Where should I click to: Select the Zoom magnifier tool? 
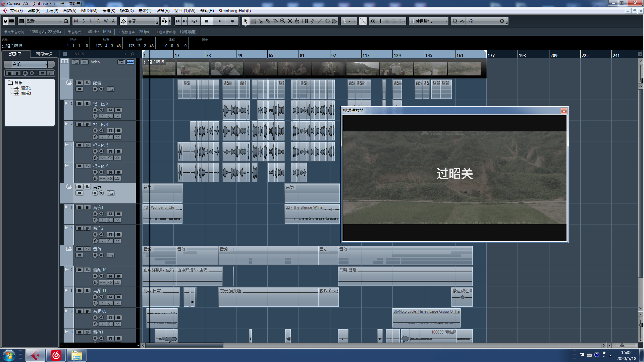[283, 21]
